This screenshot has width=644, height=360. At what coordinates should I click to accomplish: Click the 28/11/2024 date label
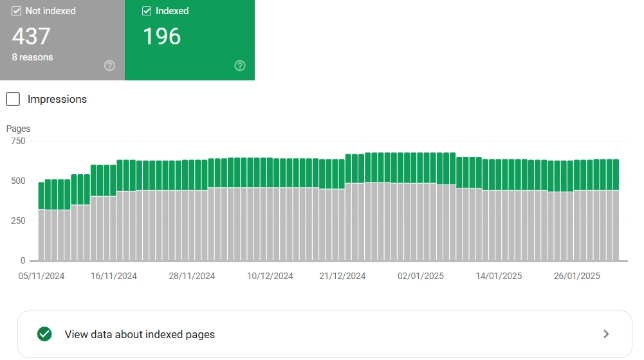click(192, 276)
